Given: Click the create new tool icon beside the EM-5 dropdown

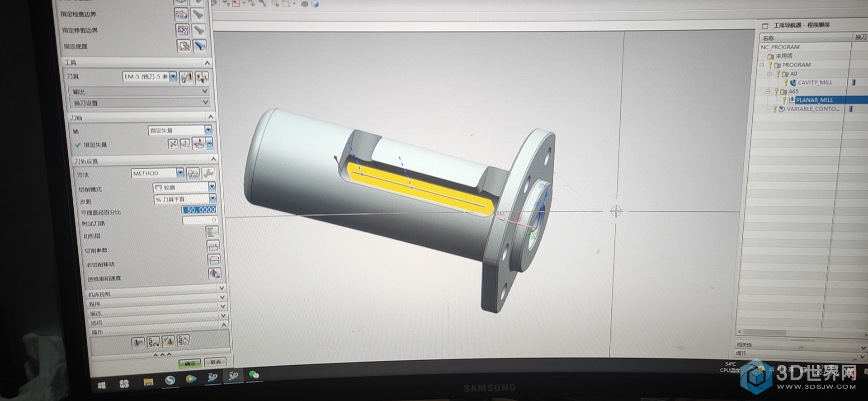Looking at the screenshot, I should tap(186, 78).
